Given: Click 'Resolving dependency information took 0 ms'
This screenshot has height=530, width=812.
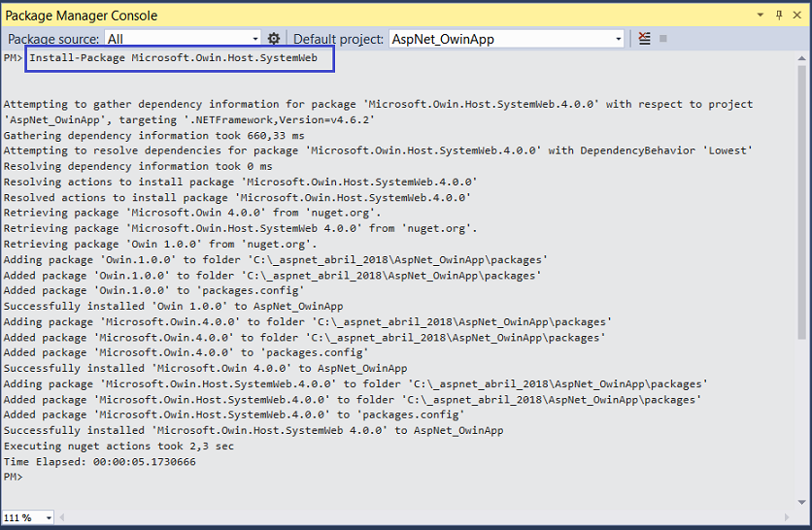Looking at the screenshot, I should pos(138,166).
